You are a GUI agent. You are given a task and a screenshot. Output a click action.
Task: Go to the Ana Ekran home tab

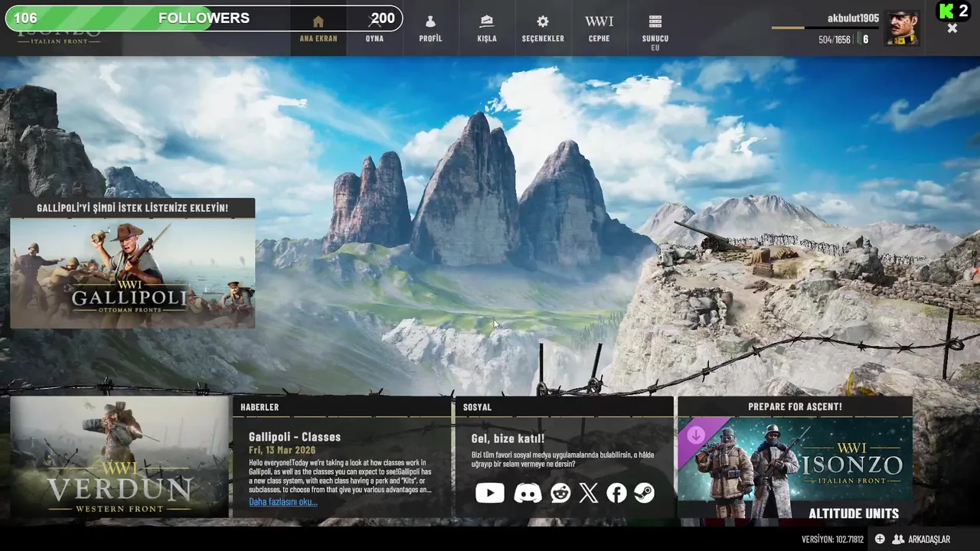[318, 28]
